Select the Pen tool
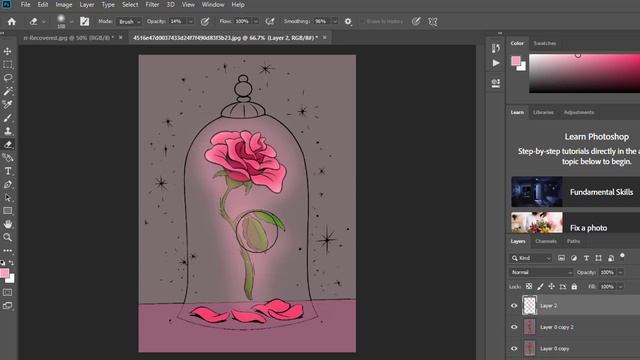The height and width of the screenshot is (360, 640). pos(7,184)
